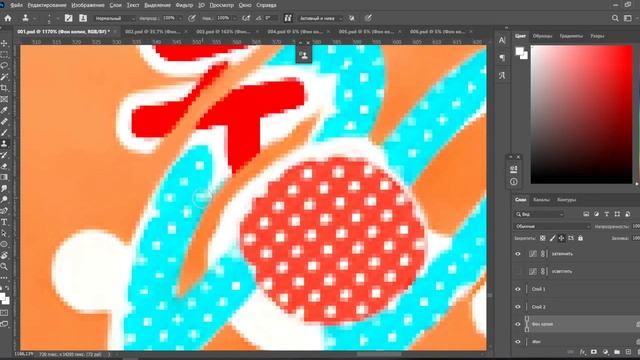Select the Pen tool
640x360 pixels.
pos(4,211)
